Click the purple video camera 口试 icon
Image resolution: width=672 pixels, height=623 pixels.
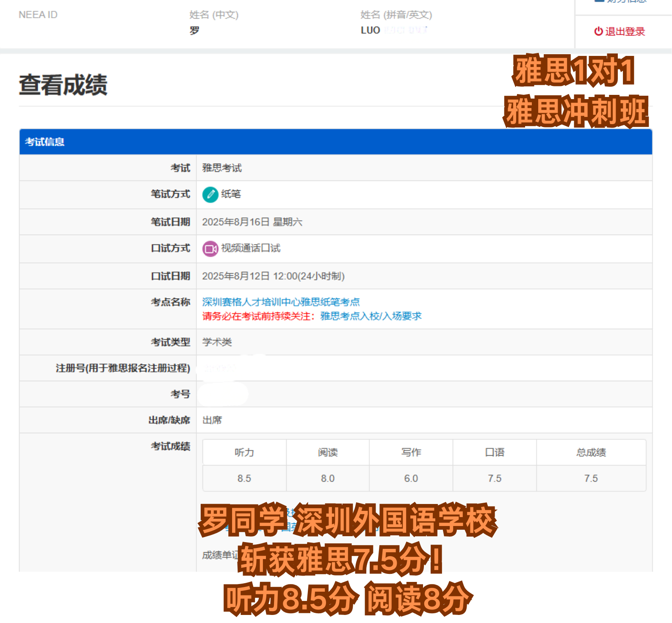pos(210,249)
